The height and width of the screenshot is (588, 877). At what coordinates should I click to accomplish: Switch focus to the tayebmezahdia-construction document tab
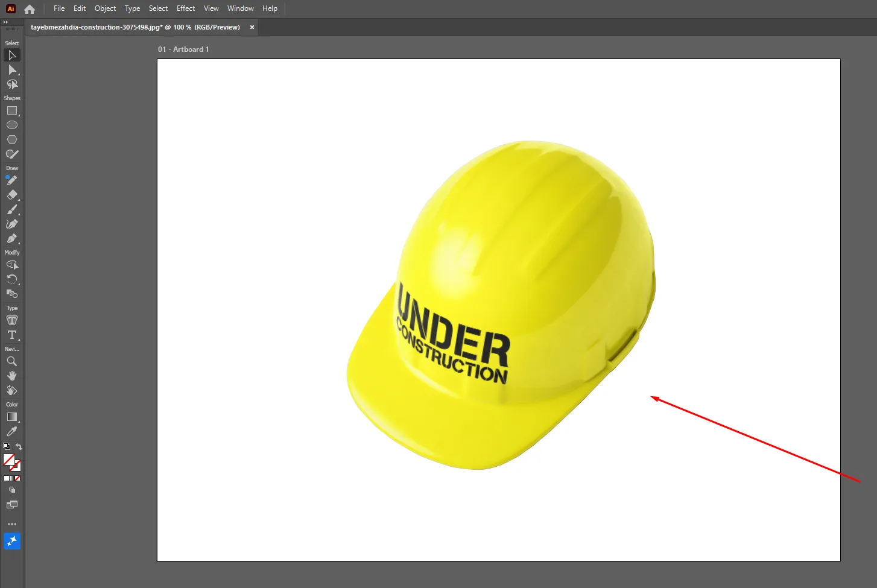tap(136, 27)
